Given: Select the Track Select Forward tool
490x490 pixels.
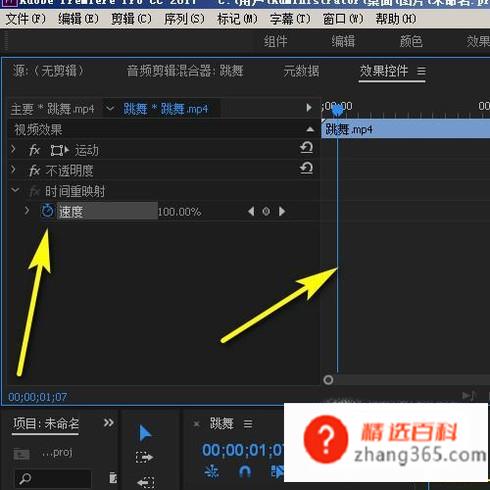Looking at the screenshot, I should tap(144, 457).
